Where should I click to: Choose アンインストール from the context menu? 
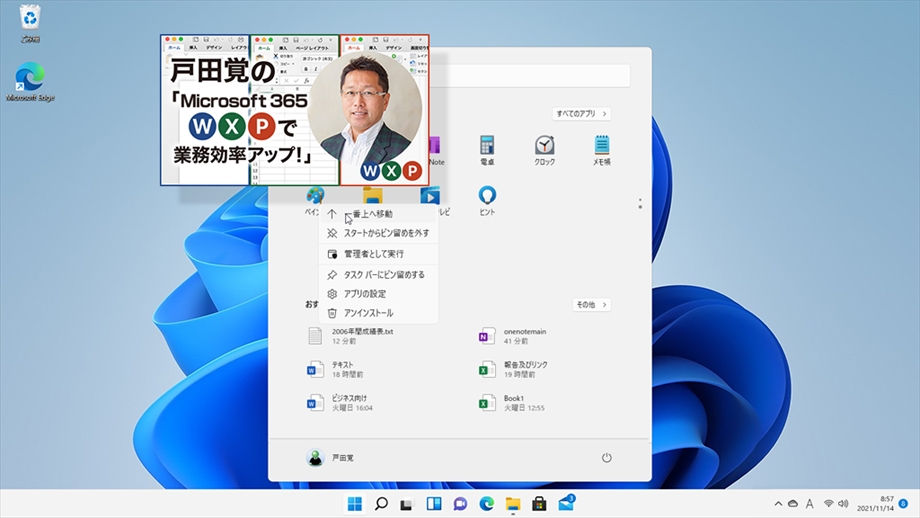pyautogui.click(x=378, y=313)
